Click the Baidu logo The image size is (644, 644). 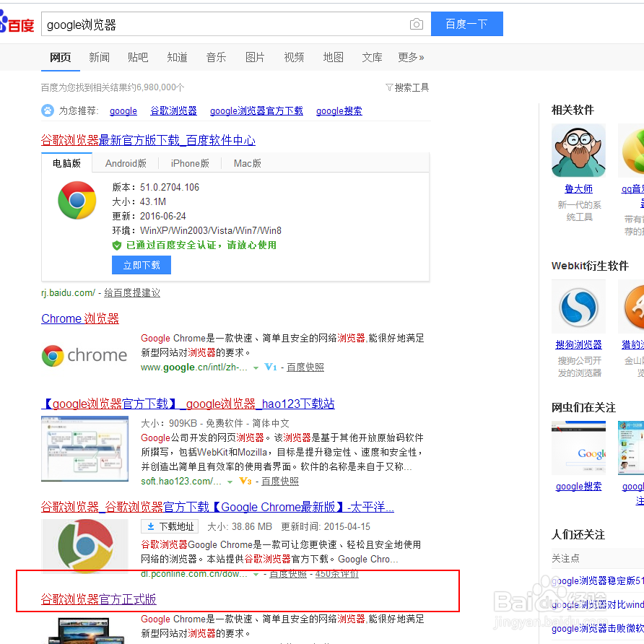pyautogui.click(x=17, y=22)
